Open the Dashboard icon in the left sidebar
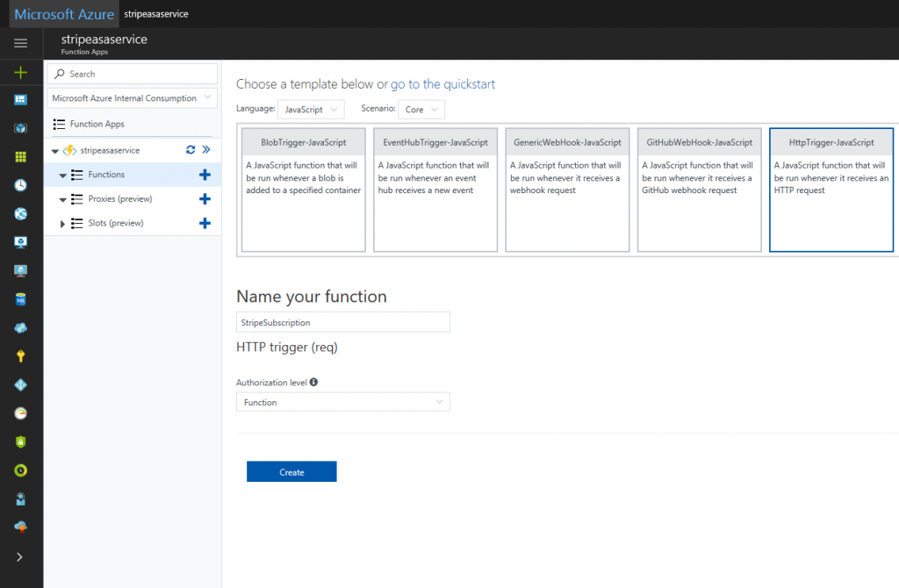 tap(21, 100)
